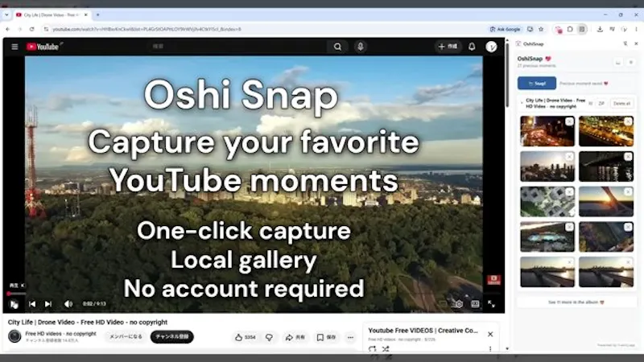Open the bridge at sunset thumbnail
Screen dimensions: 644x362
pos(606,202)
